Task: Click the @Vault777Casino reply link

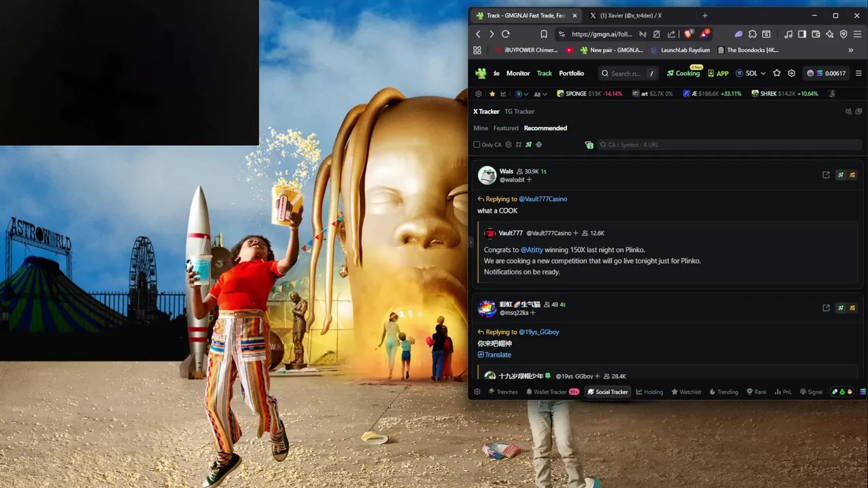Action: (543, 199)
